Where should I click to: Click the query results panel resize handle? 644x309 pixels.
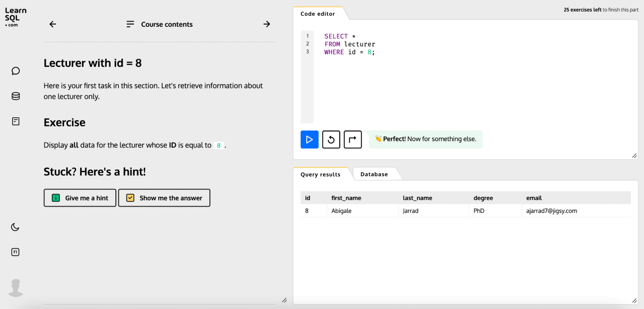(x=634, y=301)
